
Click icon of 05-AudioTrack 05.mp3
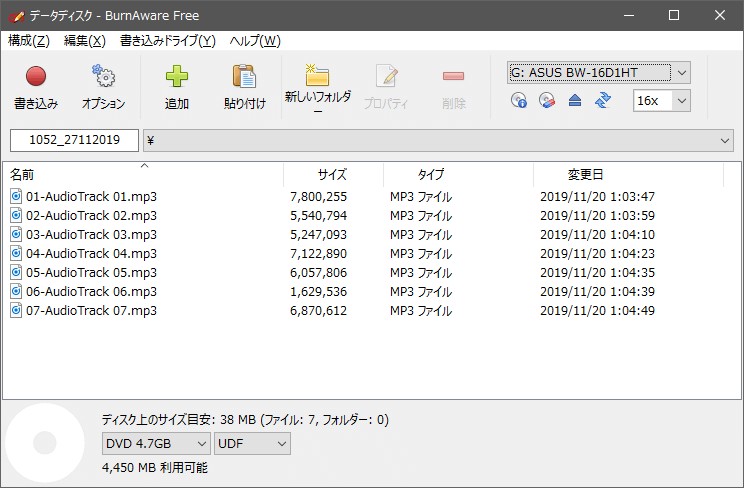16,272
